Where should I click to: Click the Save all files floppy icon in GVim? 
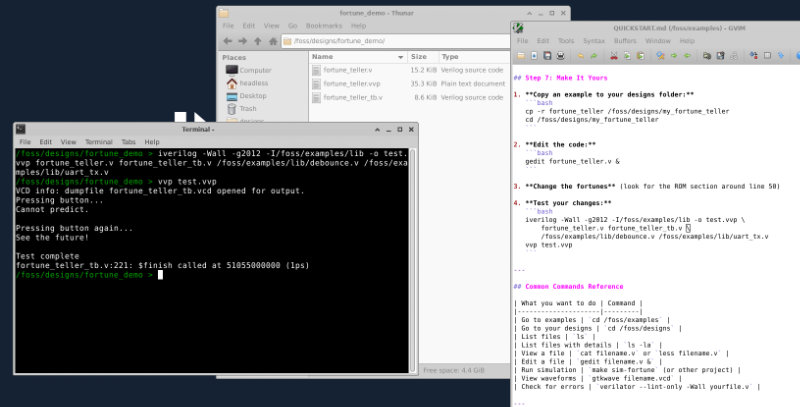(547, 56)
